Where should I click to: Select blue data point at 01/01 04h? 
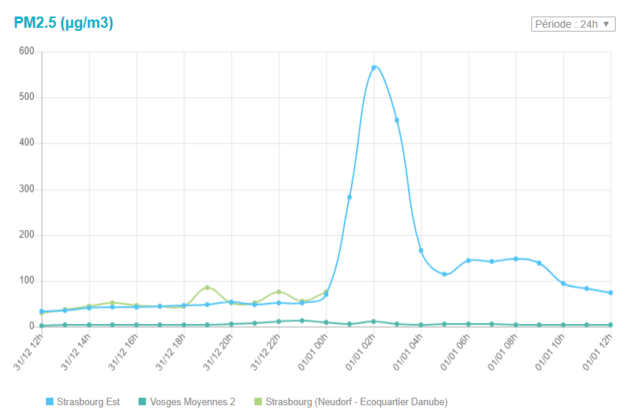421,250
